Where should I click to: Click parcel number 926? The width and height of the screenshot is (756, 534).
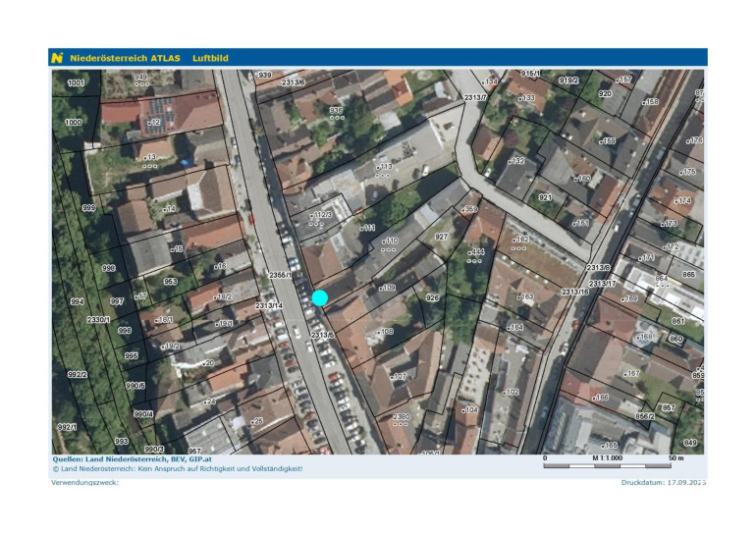tap(432, 297)
